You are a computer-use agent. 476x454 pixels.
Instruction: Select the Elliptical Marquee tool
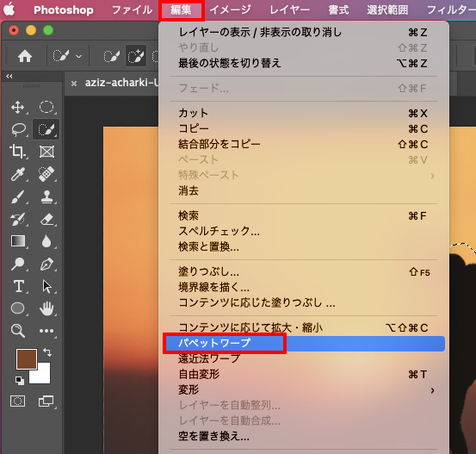[46, 108]
